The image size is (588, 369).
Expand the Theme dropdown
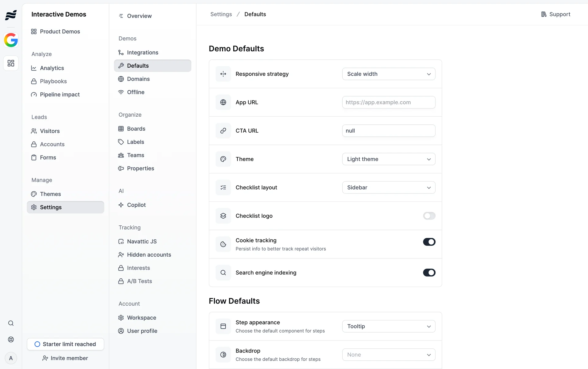tap(389, 159)
